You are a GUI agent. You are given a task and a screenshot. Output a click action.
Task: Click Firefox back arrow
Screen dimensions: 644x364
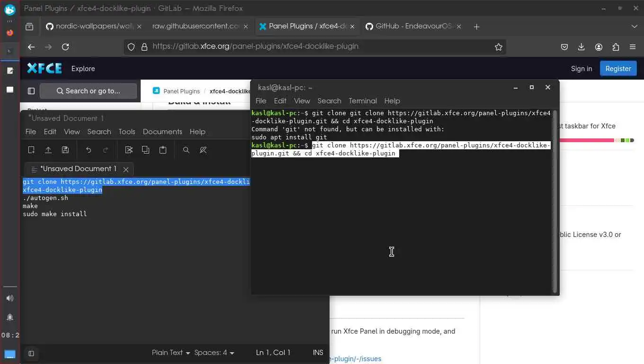pos(31,46)
